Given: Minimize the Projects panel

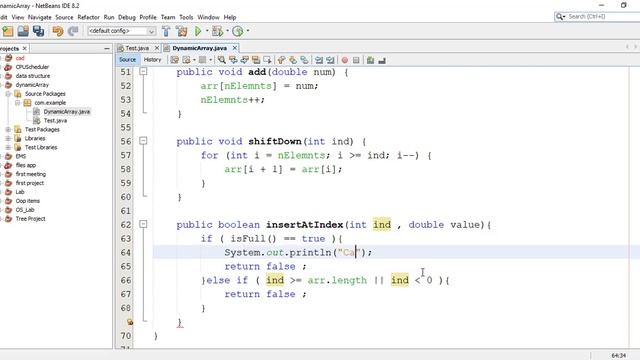Looking at the screenshot, I should coord(107,49).
